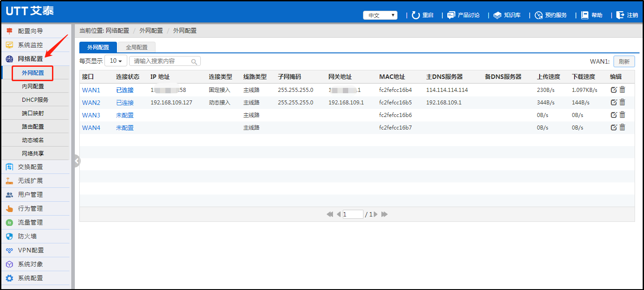Open the rows-per-page 10 dropdown
The image size is (644, 290).
click(116, 61)
